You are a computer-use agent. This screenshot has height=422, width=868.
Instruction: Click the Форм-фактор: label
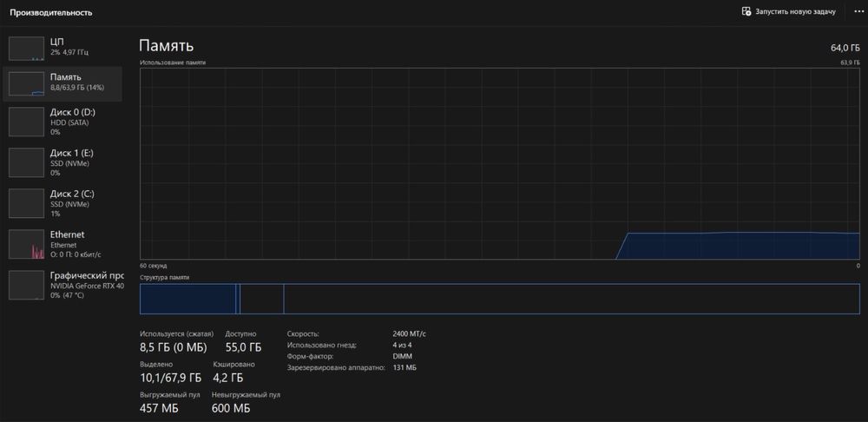click(310, 357)
